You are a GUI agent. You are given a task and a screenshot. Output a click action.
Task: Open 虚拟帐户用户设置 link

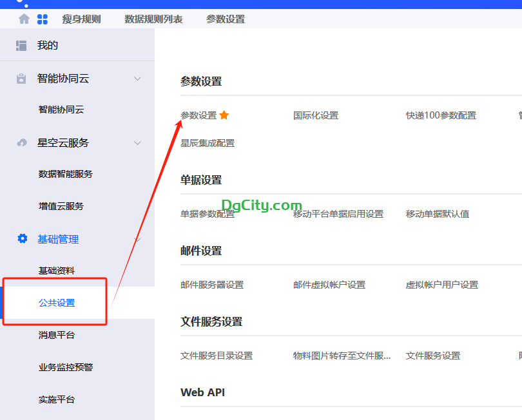click(x=442, y=285)
